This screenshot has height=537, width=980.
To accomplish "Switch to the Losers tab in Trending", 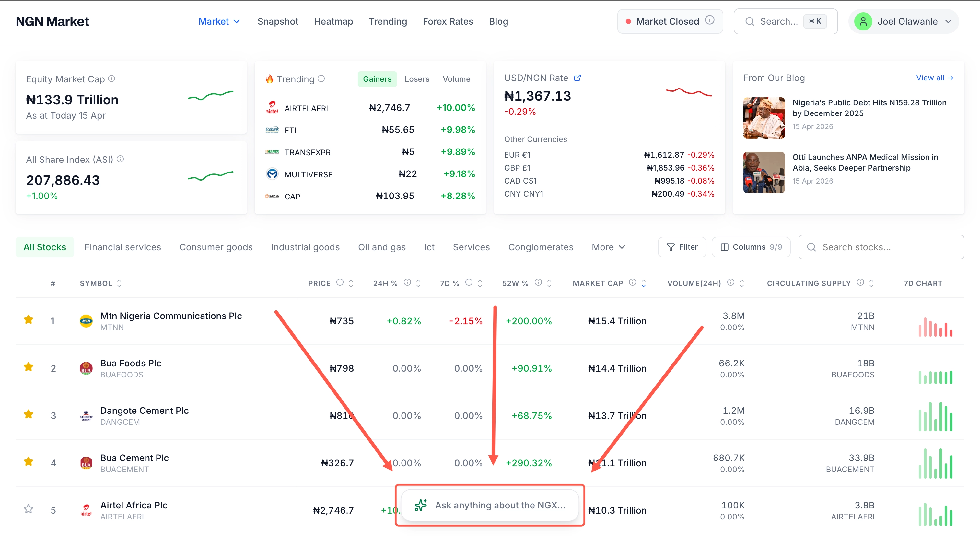I will 417,79.
